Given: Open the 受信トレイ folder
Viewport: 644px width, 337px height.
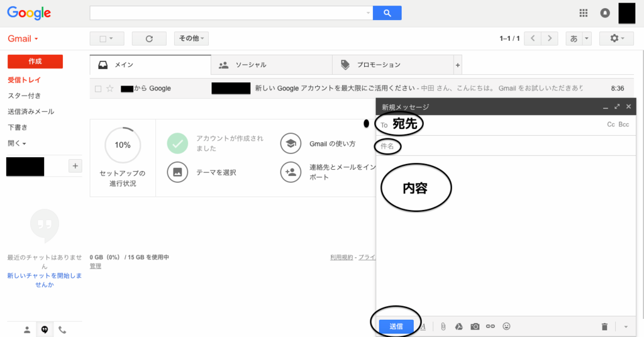Looking at the screenshot, I should (25, 80).
